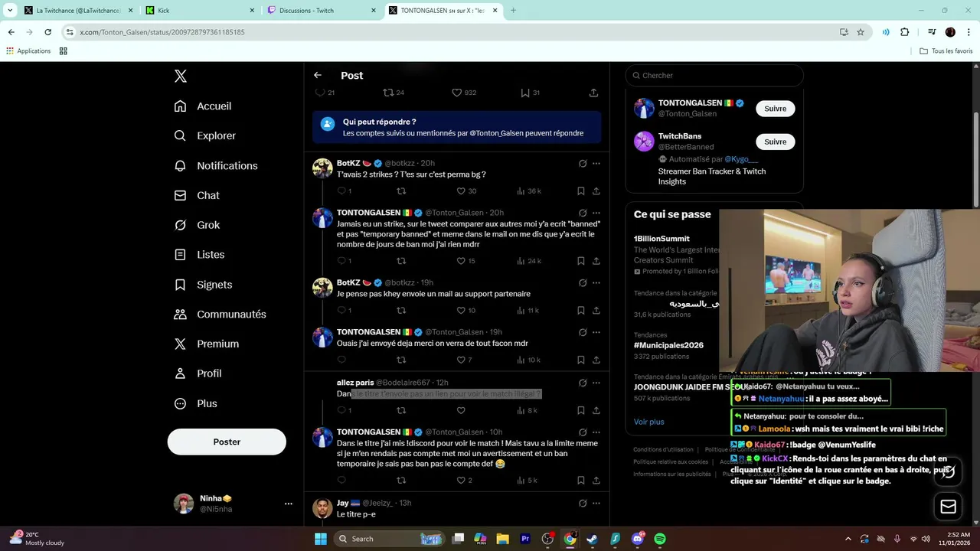This screenshot has height=551, width=980.
Task: Open BotKZ avatar on 20h reply
Action: (322, 168)
